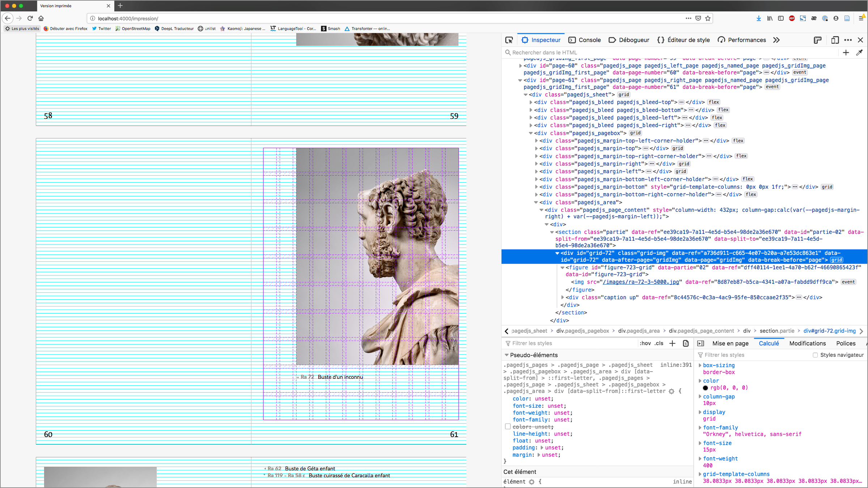Toggle print media simulation icon

pos(686,343)
